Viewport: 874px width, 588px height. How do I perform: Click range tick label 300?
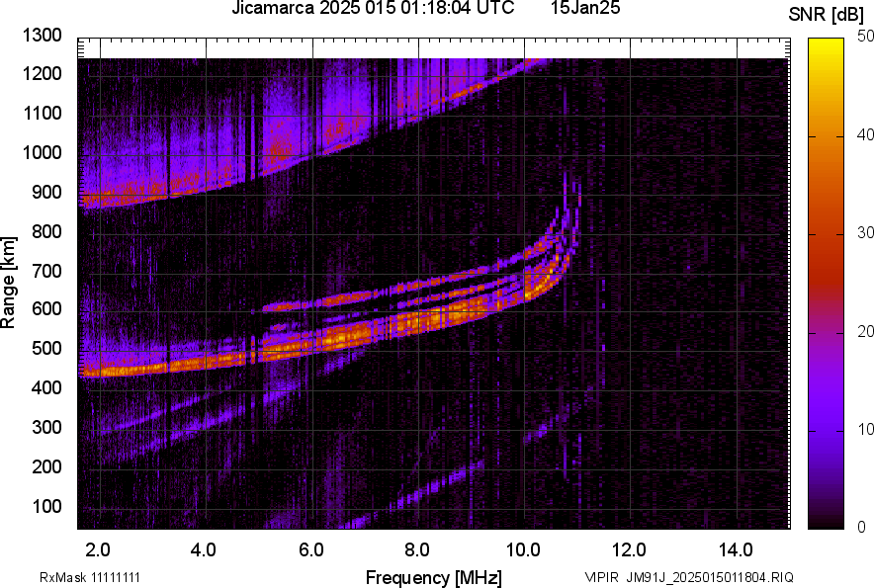click(x=46, y=427)
